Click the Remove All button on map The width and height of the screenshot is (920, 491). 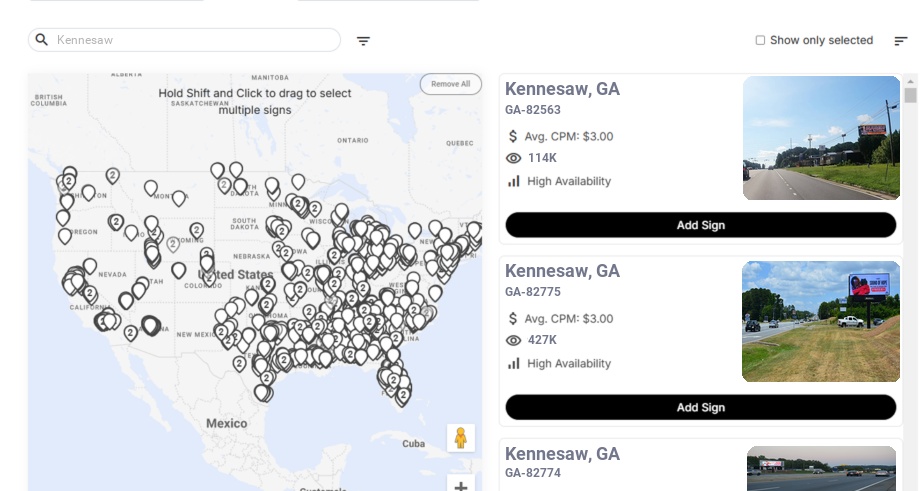(450, 84)
